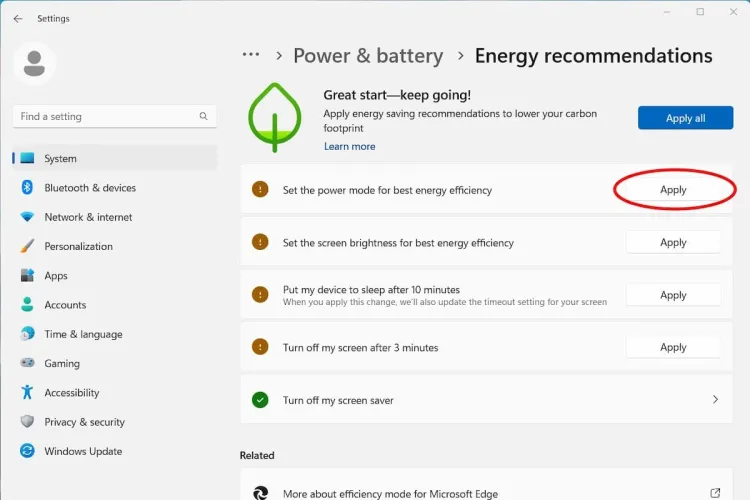
Task: Click the Gaming controller icon
Action: [27, 364]
